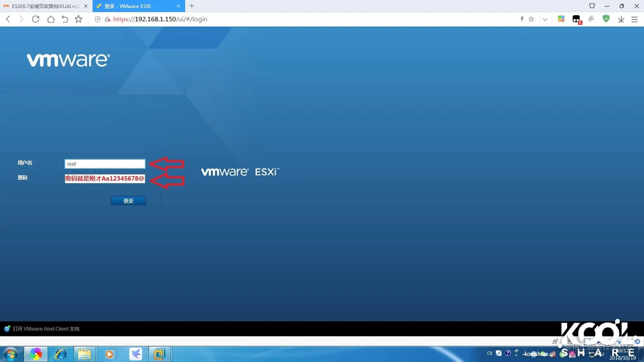
Task: Click the rocket accelerator icon in status bar
Action: tap(555, 341)
